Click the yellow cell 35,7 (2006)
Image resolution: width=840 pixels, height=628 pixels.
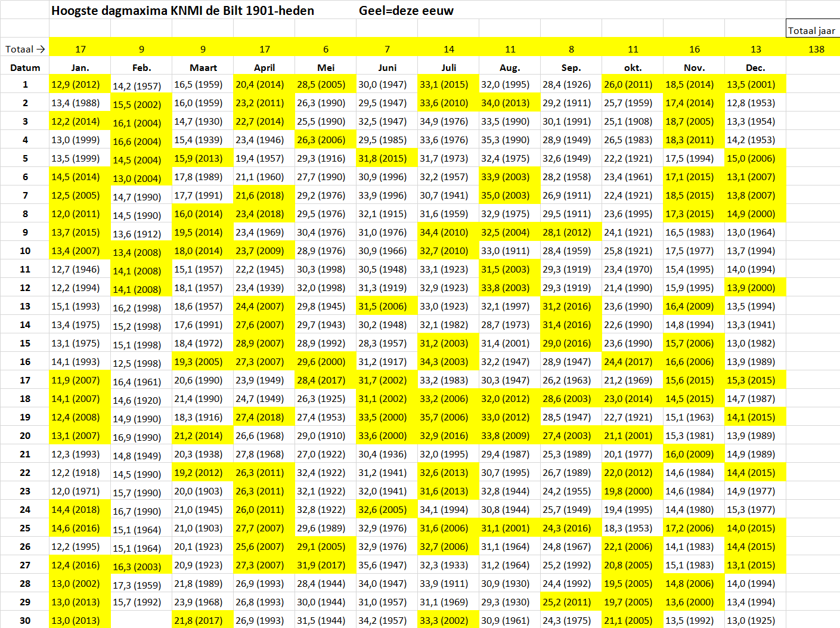pos(448,417)
